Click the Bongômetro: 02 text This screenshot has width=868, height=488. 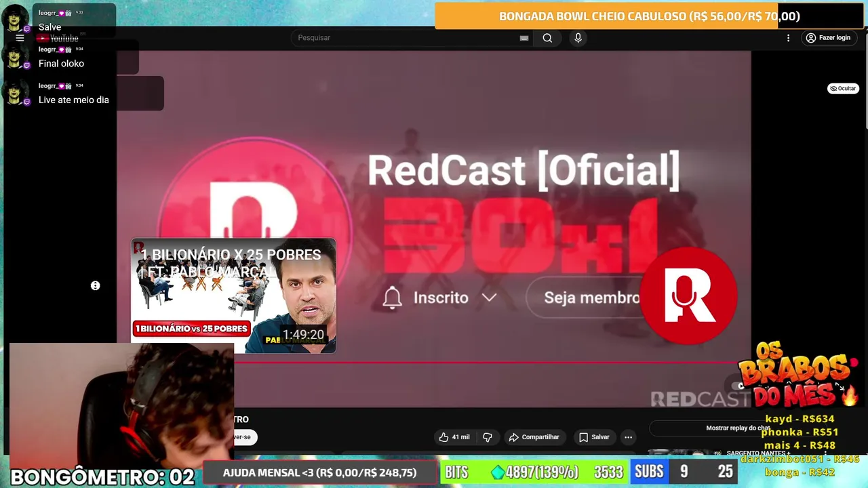click(x=102, y=476)
